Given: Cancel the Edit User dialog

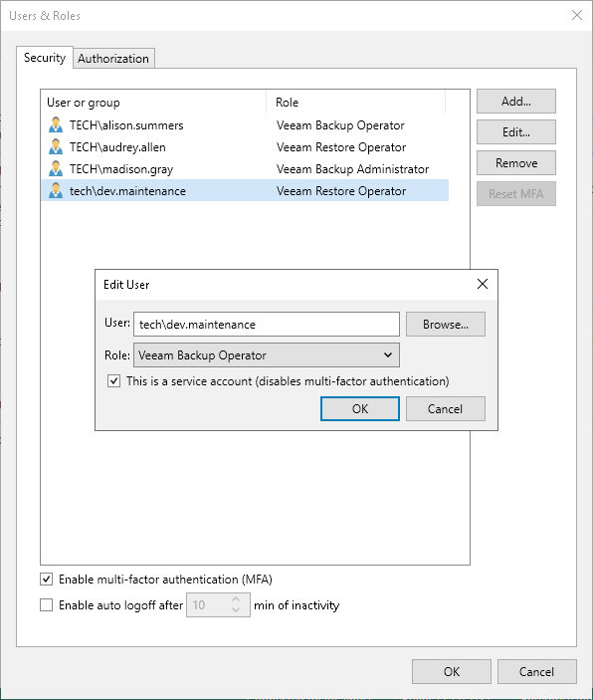Looking at the screenshot, I should point(446,409).
